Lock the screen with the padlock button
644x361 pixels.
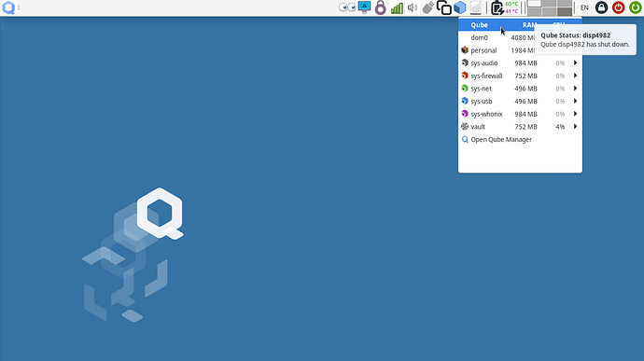click(x=602, y=7)
